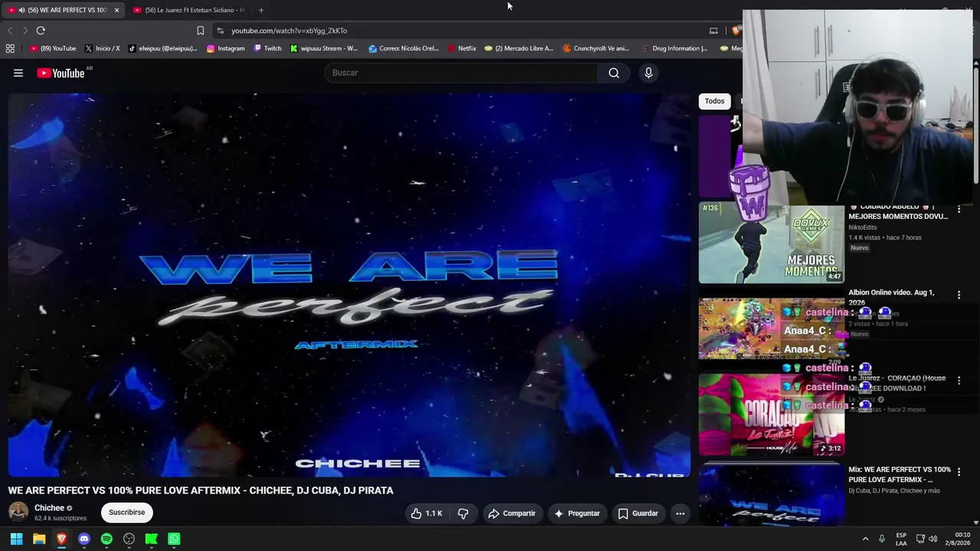This screenshot has width=980, height=551.
Task: Click the search magnifier button
Action: (x=614, y=73)
